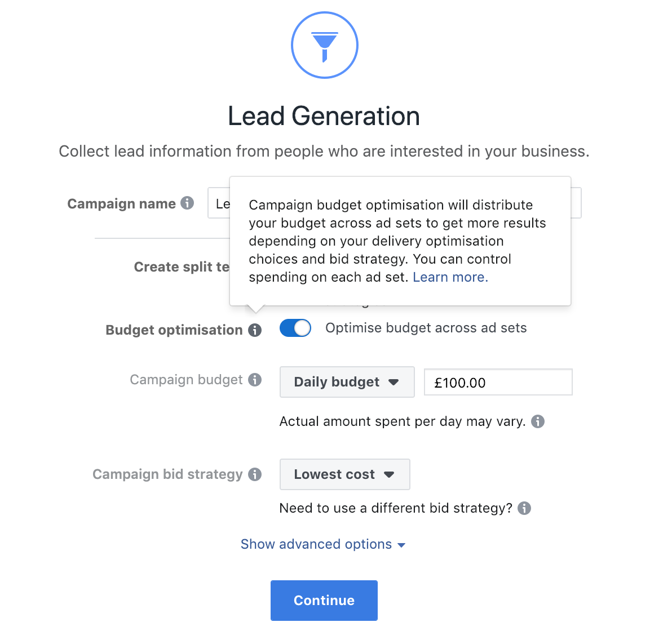The width and height of the screenshot is (672, 640).
Task: Click info icon after 'Need to use a different bid strategy?'
Action: [x=524, y=508]
